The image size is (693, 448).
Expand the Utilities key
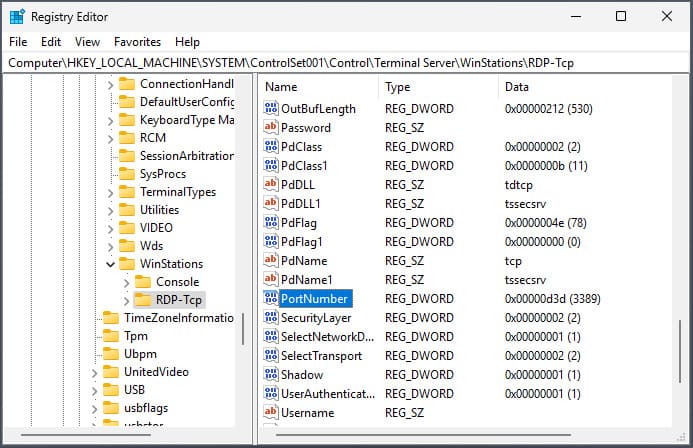point(110,211)
